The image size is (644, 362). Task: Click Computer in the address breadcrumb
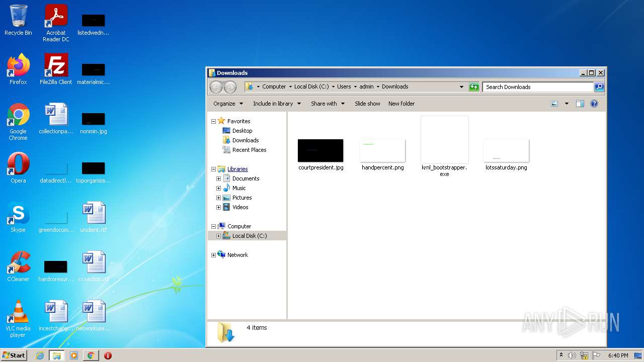274,86
